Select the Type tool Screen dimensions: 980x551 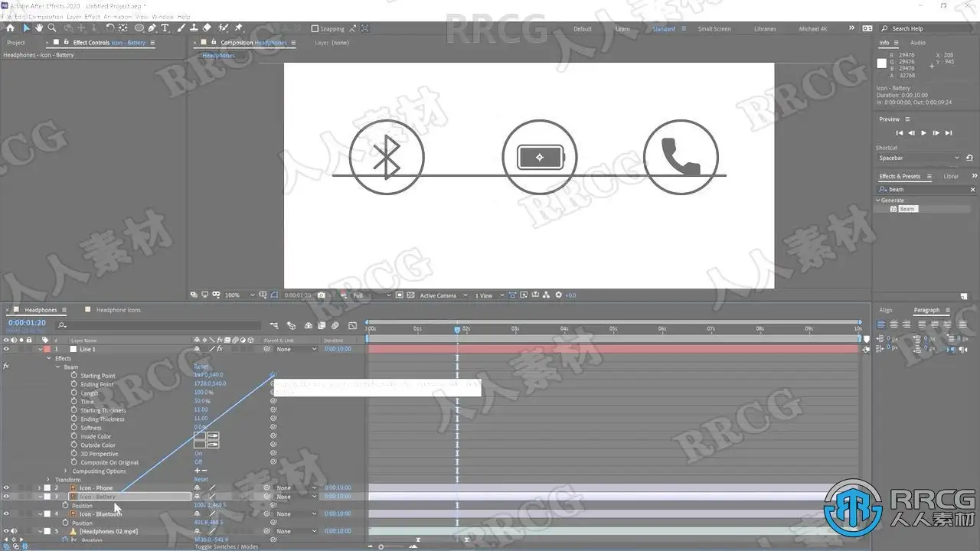click(165, 28)
